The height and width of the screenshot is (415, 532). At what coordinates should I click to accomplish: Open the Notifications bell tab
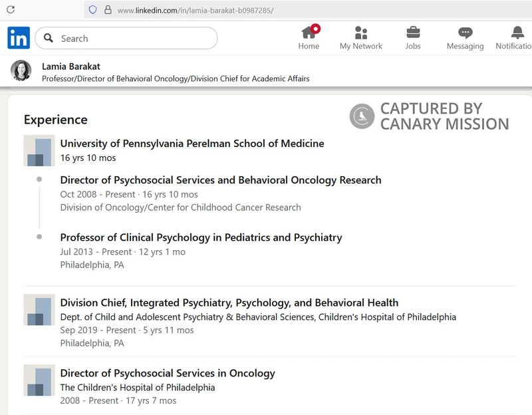coord(513,38)
